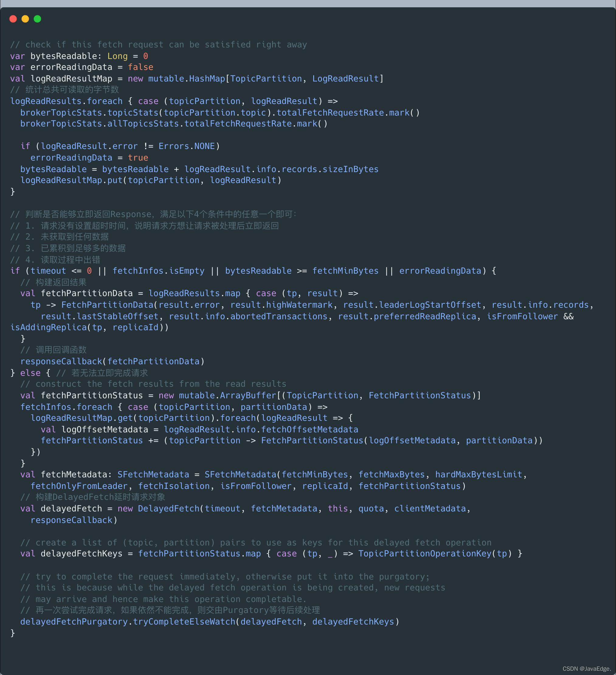
Task: Click the 'else' keyword
Action: pos(30,373)
